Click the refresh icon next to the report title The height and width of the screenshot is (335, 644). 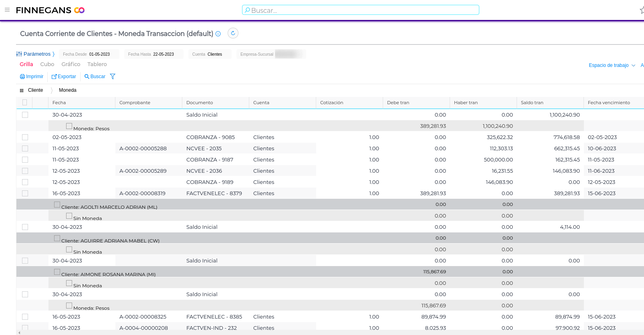(233, 33)
